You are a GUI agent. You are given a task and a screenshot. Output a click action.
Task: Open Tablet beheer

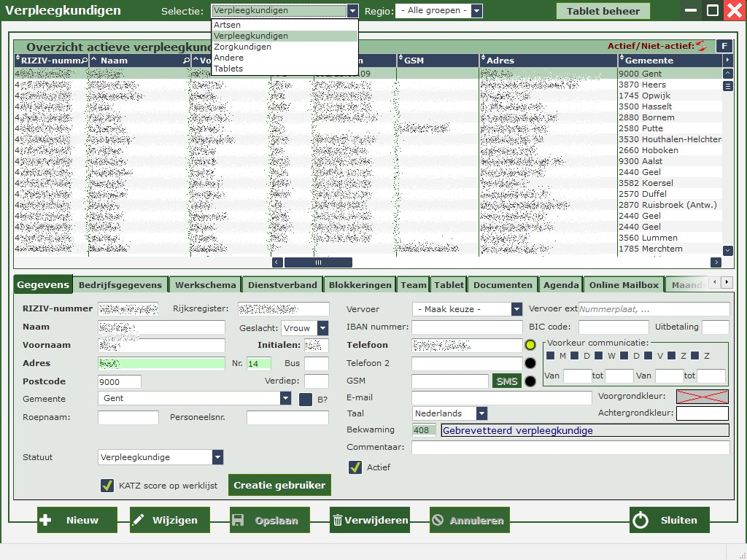pos(603,11)
